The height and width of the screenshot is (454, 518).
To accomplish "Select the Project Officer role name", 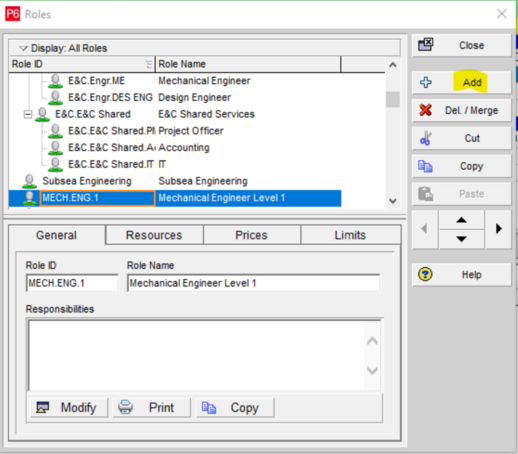I will [191, 131].
